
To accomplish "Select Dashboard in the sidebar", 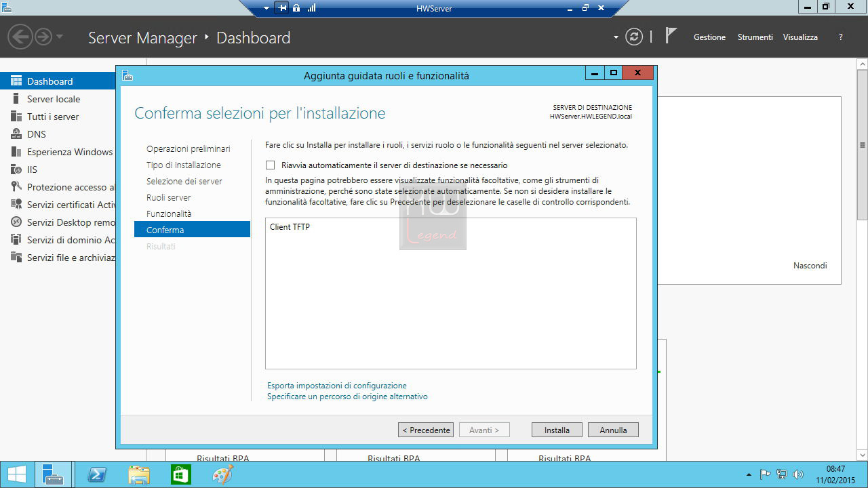I will click(58, 81).
